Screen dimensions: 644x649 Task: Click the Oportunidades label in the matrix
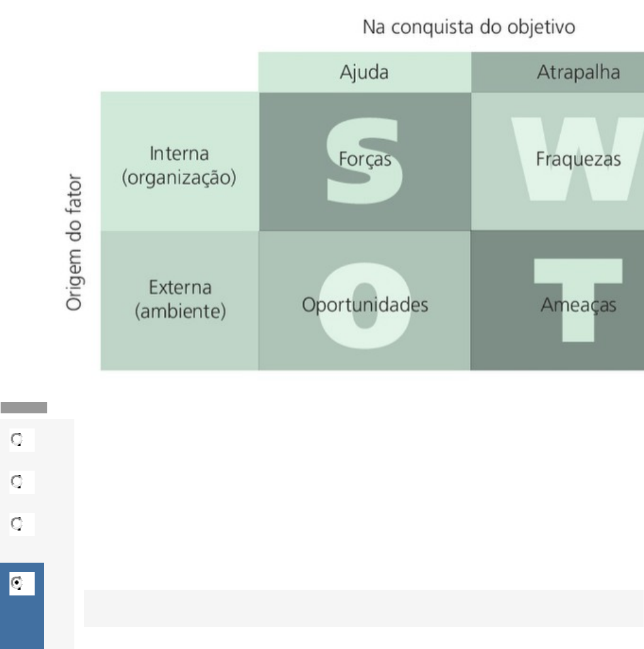pyautogui.click(x=365, y=305)
